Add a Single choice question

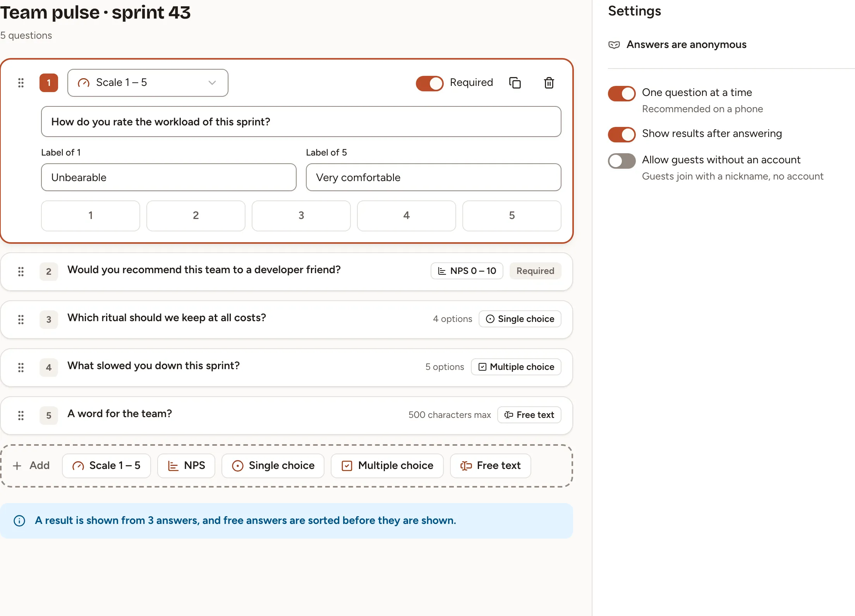(x=273, y=466)
